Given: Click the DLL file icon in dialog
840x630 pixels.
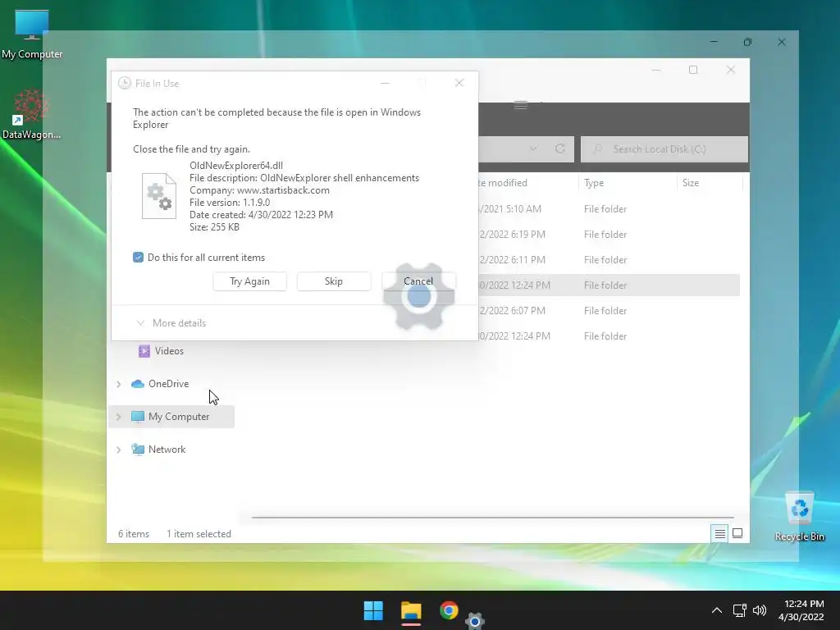Looking at the screenshot, I should [x=158, y=196].
